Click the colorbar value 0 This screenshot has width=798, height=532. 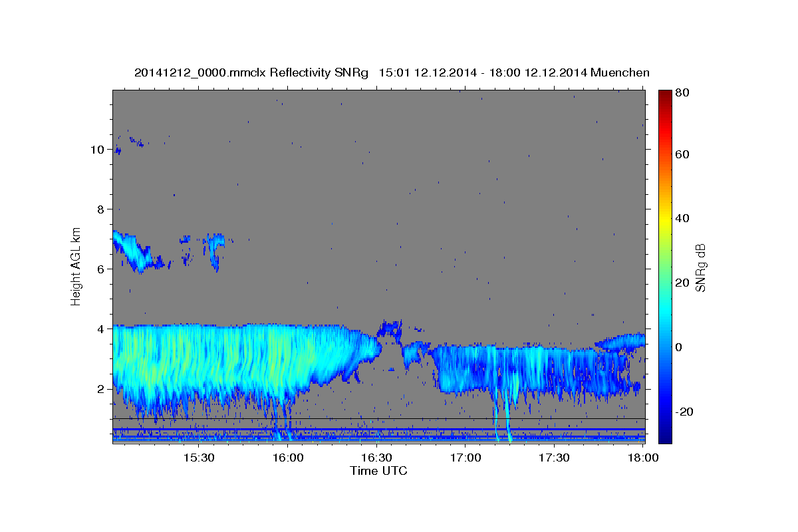680,347
